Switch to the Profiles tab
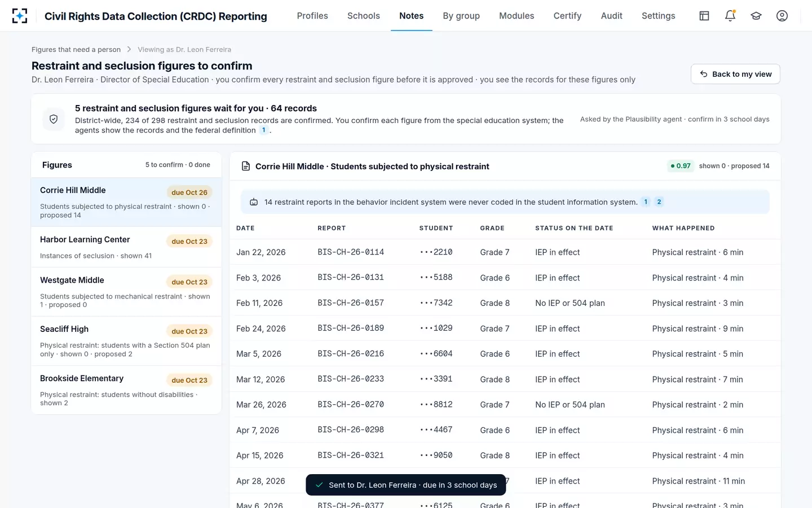Image resolution: width=812 pixels, height=508 pixels. [312, 16]
